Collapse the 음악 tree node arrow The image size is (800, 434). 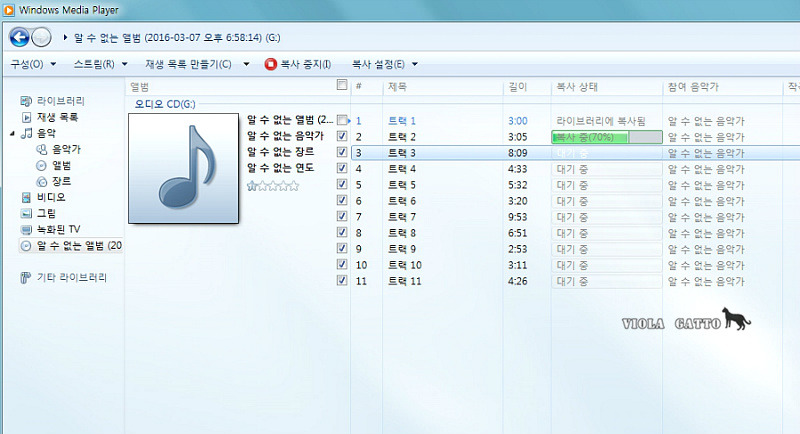pos(12,134)
